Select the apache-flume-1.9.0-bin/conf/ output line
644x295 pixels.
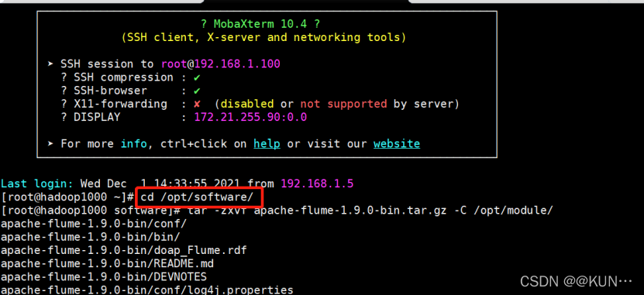point(94,224)
